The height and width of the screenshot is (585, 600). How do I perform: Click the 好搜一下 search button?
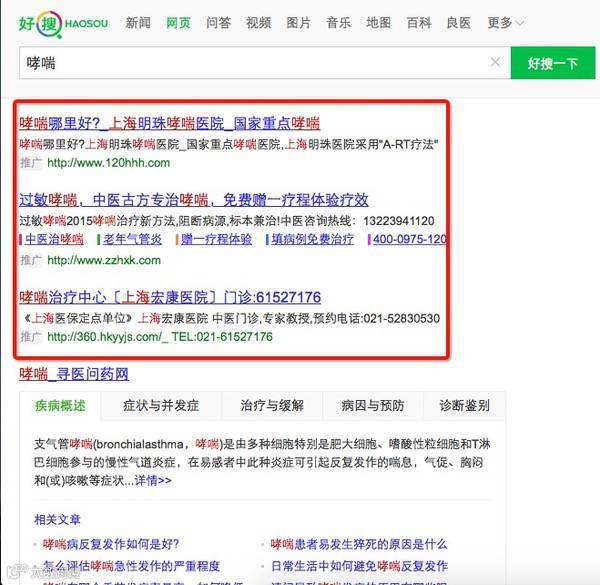(x=553, y=63)
